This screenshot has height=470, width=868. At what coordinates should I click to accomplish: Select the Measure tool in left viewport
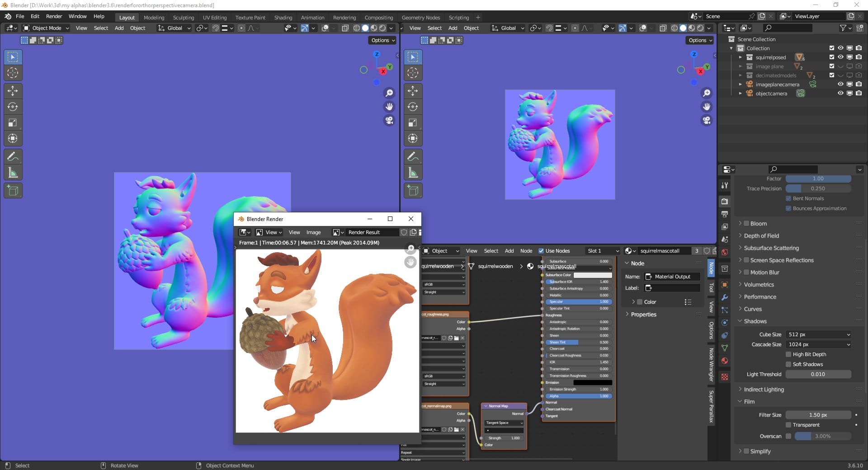(x=13, y=173)
